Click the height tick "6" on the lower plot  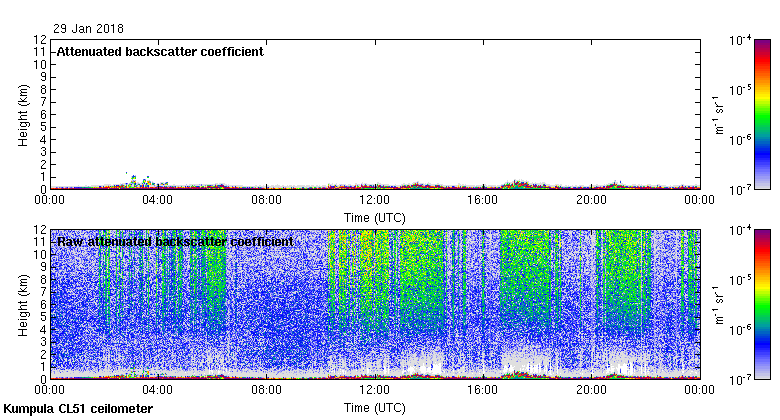[43, 305]
